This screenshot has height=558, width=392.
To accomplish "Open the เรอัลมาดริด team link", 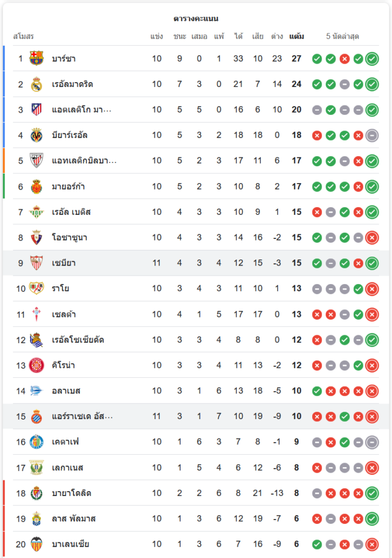I will (72, 84).
